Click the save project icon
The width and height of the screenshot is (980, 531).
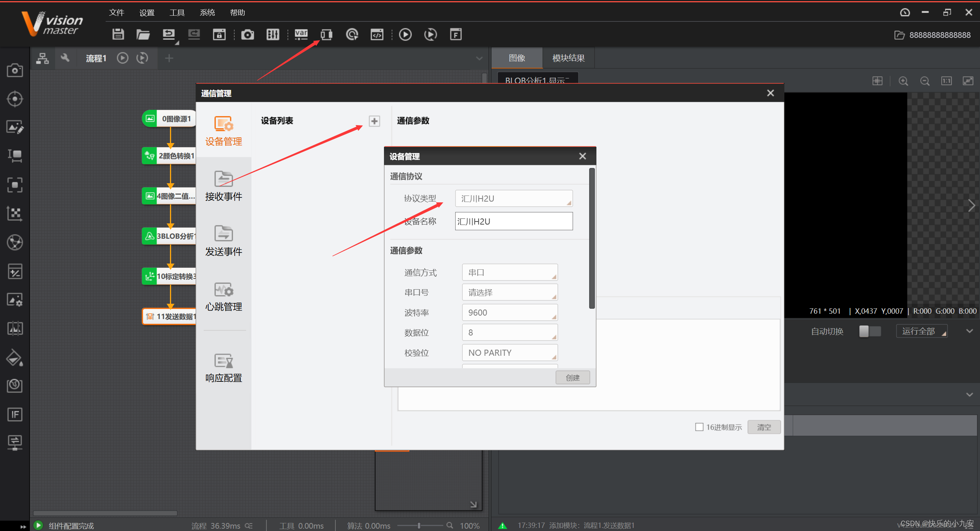point(118,34)
